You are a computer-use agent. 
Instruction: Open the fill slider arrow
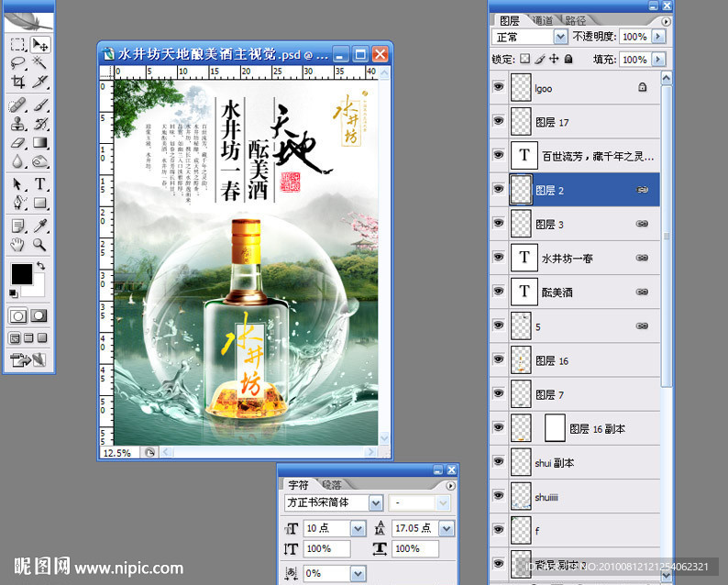(x=658, y=60)
